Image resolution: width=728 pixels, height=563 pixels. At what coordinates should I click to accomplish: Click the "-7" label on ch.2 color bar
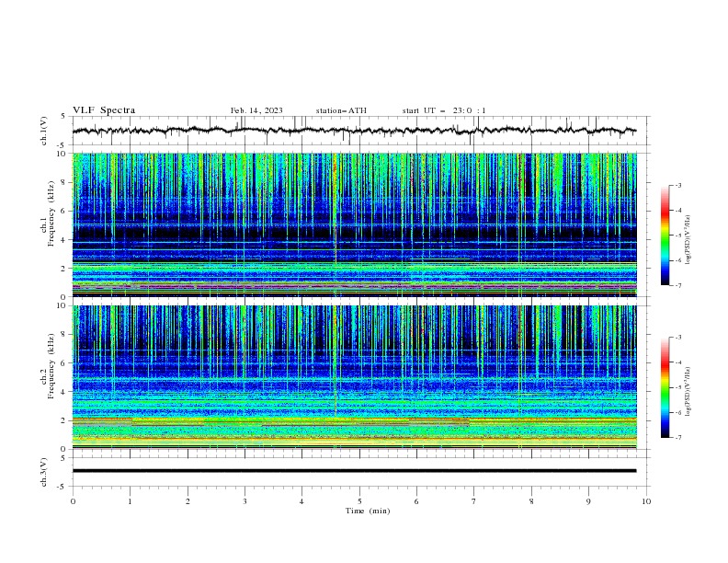click(x=677, y=438)
